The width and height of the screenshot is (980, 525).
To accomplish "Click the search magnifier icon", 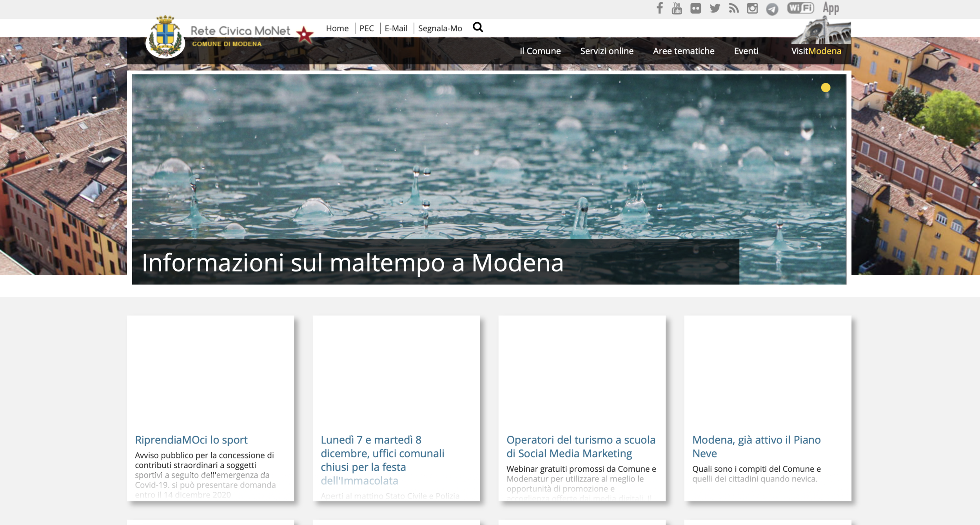I will [x=477, y=27].
